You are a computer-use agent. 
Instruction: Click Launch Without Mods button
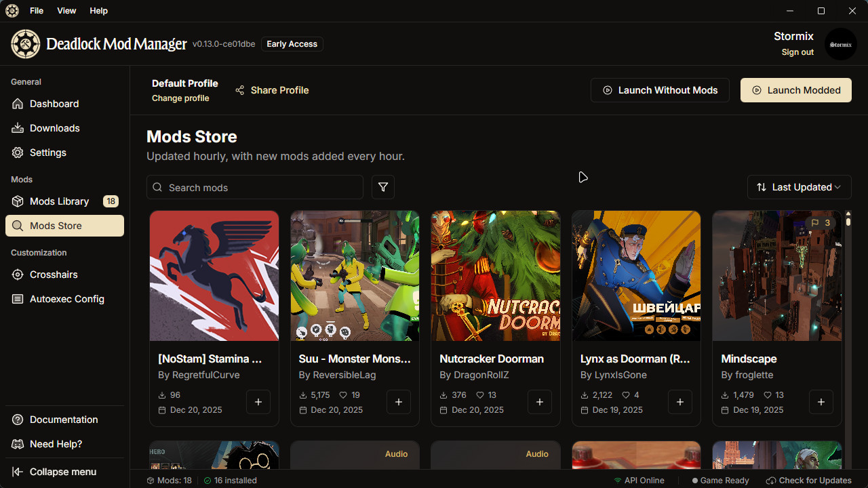coord(660,90)
